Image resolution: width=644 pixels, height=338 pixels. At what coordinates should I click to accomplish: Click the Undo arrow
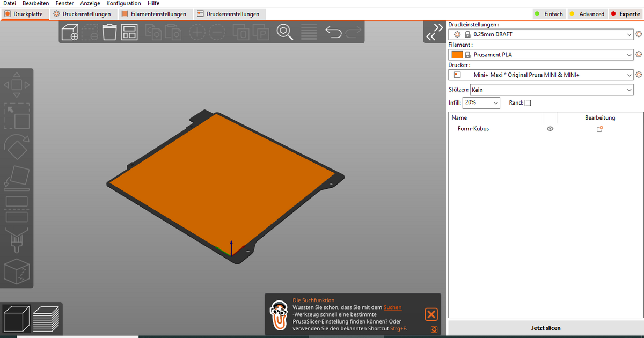333,32
